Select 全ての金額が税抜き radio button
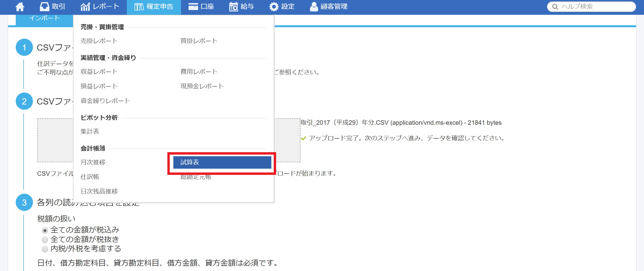 pos(45,240)
